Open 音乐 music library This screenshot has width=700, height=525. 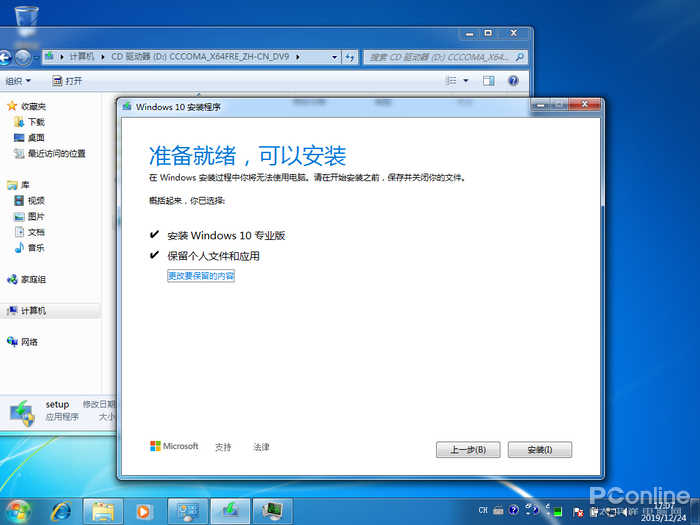pyautogui.click(x=29, y=248)
